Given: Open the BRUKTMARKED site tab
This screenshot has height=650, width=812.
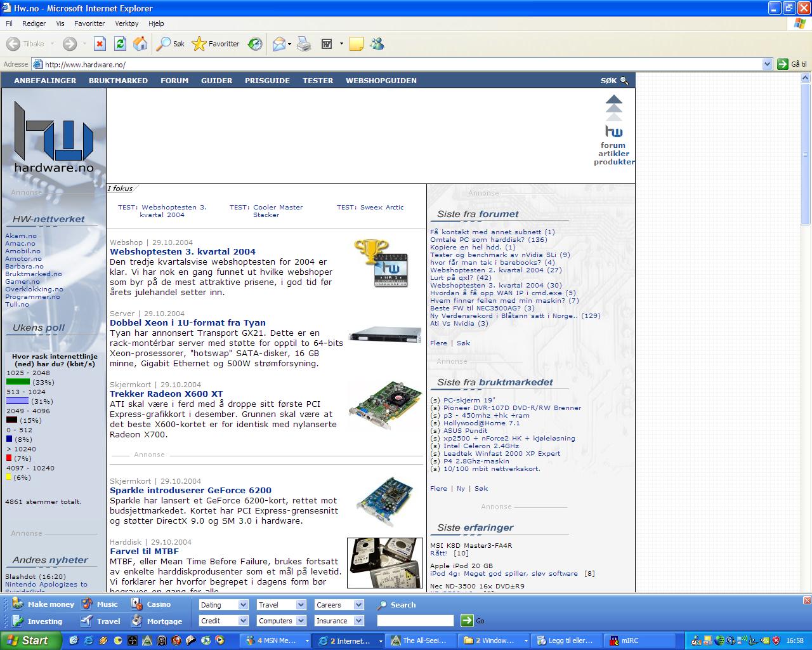Looking at the screenshot, I should tap(118, 81).
